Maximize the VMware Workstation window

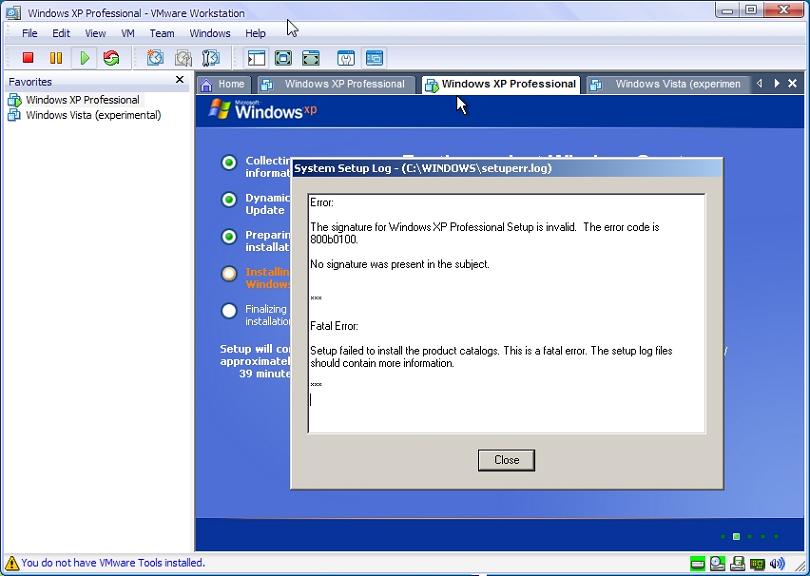point(751,10)
